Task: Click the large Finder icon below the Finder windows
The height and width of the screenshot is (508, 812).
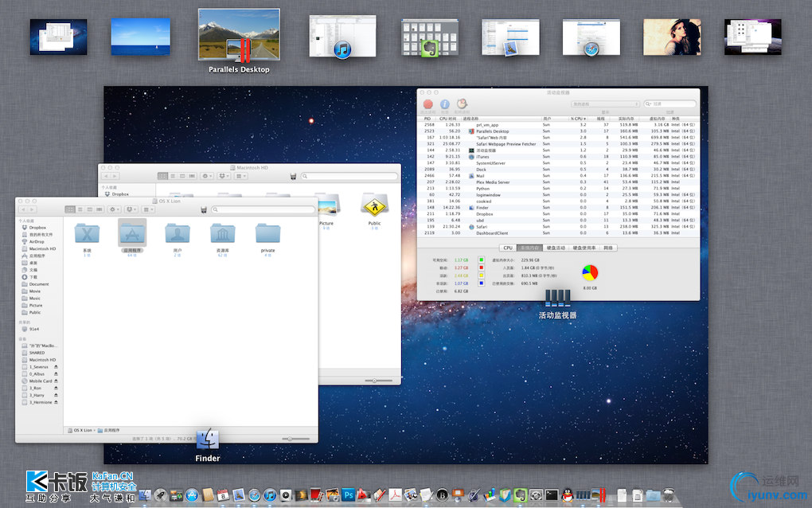Action: point(208,440)
